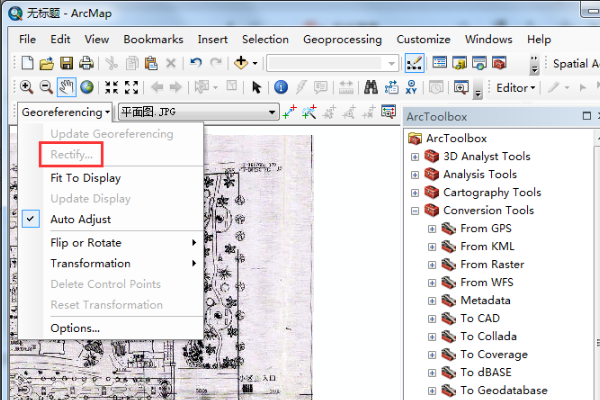Choose the Select Elements arrow tool
The height and width of the screenshot is (400, 600).
256,87
